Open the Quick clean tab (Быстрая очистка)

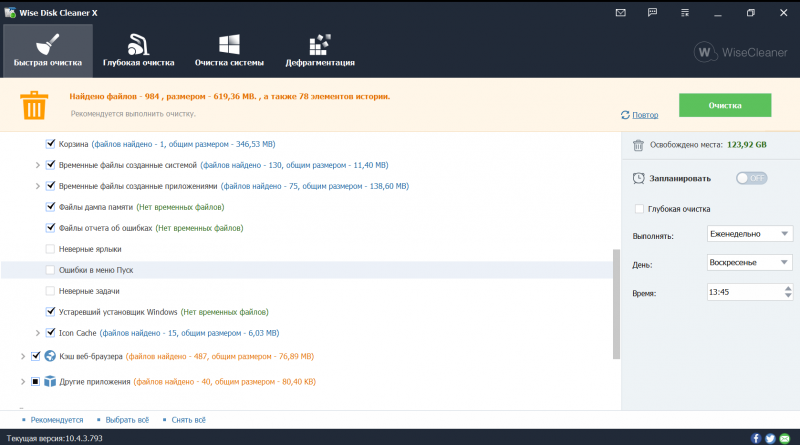click(48, 51)
